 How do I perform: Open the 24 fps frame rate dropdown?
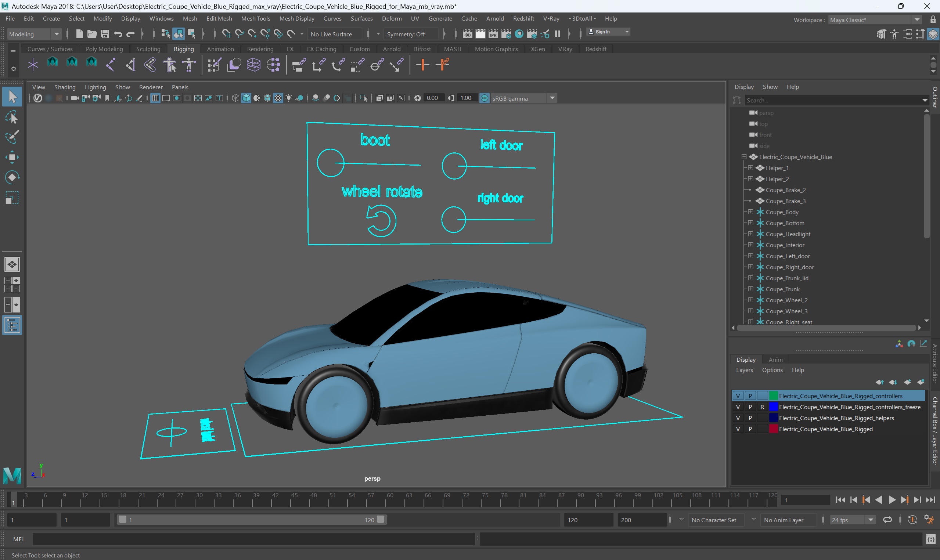click(852, 520)
